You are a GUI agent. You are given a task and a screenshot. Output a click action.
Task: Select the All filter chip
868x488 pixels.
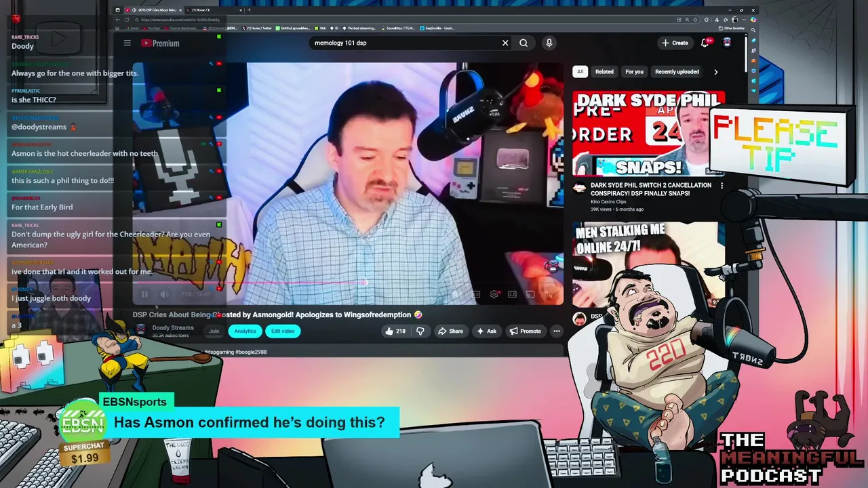580,72
